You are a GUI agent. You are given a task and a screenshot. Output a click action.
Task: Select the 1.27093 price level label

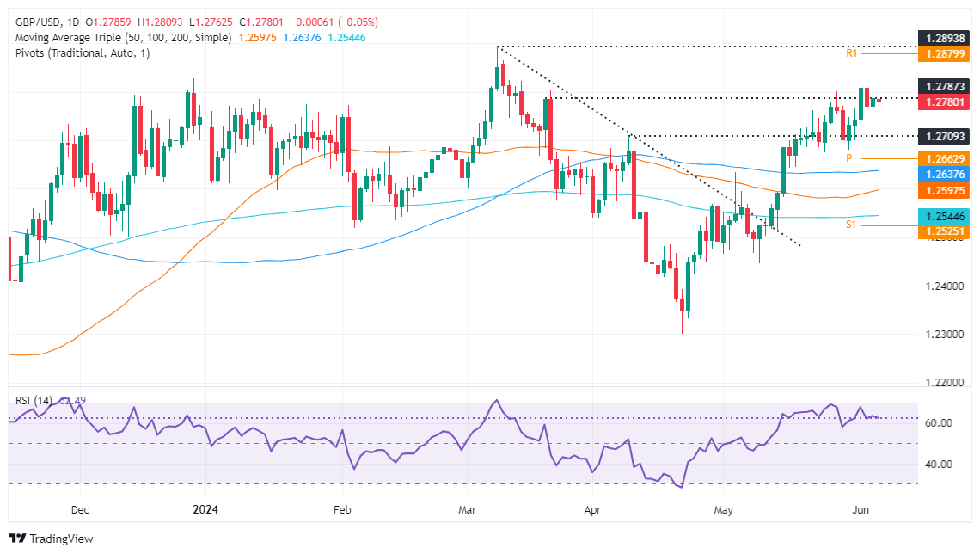click(x=944, y=136)
